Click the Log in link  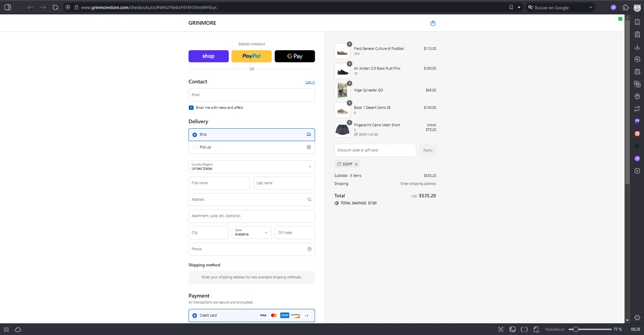pyautogui.click(x=310, y=82)
